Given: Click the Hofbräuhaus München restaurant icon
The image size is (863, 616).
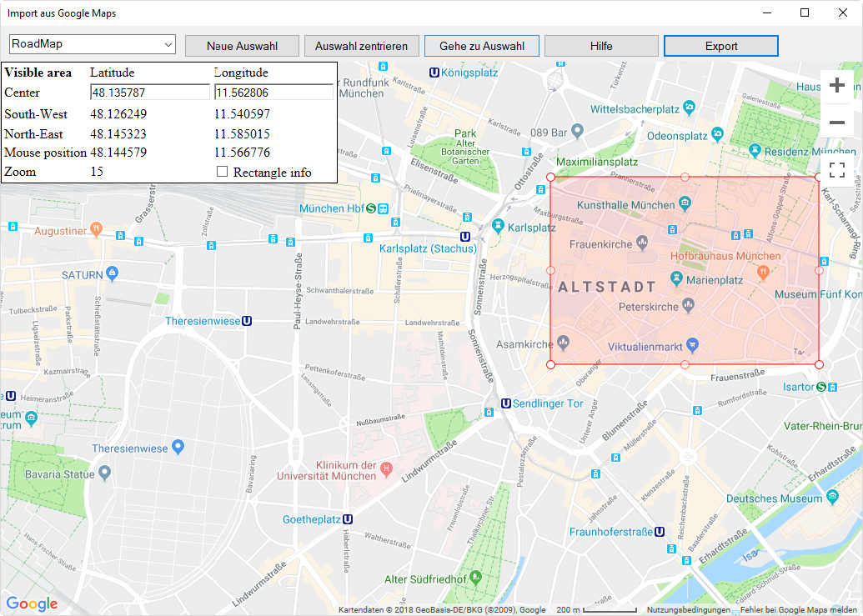Looking at the screenshot, I should (x=763, y=271).
